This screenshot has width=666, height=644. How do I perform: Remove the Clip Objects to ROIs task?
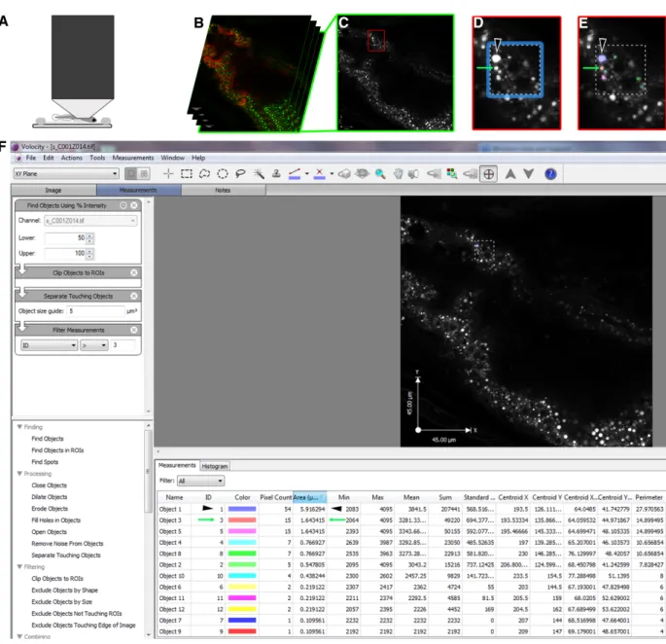coord(134,272)
